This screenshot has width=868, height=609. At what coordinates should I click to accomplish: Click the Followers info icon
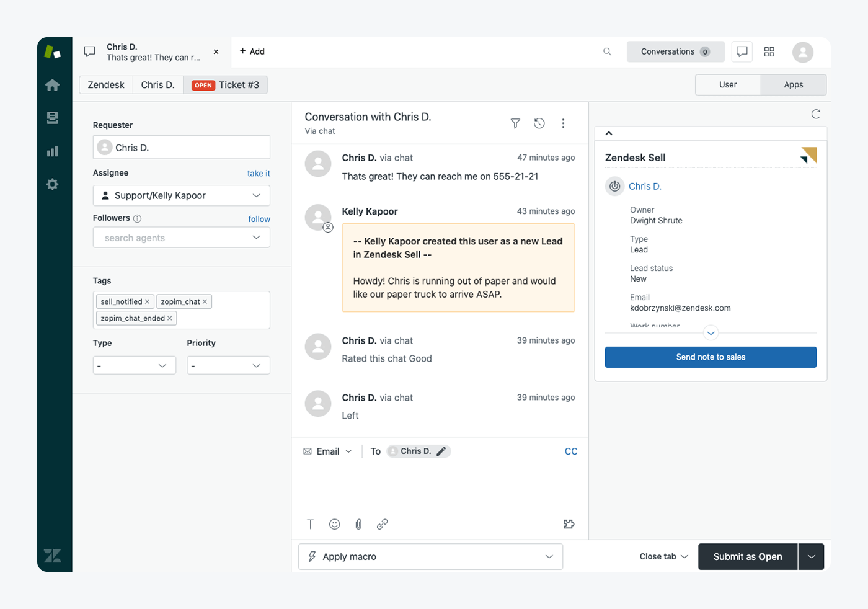tap(138, 218)
